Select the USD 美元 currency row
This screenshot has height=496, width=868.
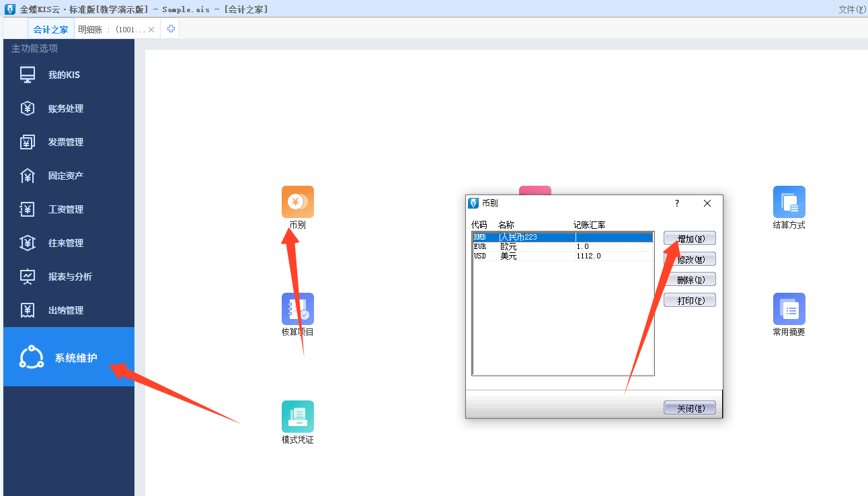[x=563, y=256]
